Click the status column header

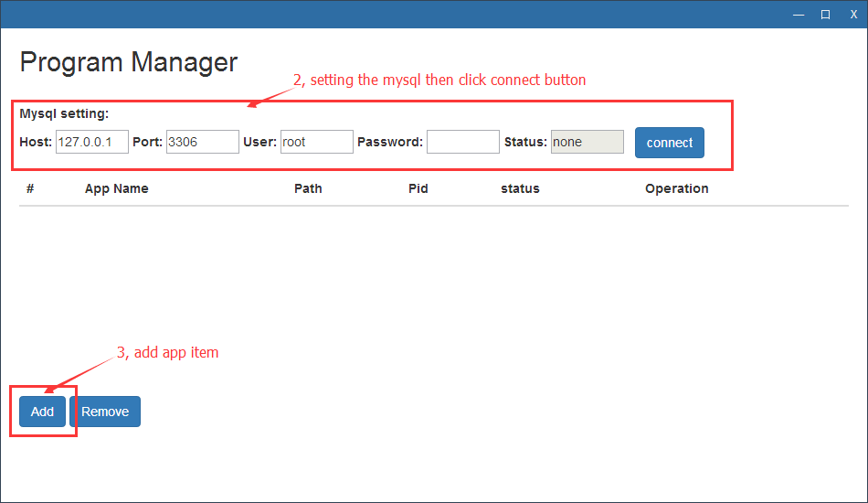click(x=520, y=189)
